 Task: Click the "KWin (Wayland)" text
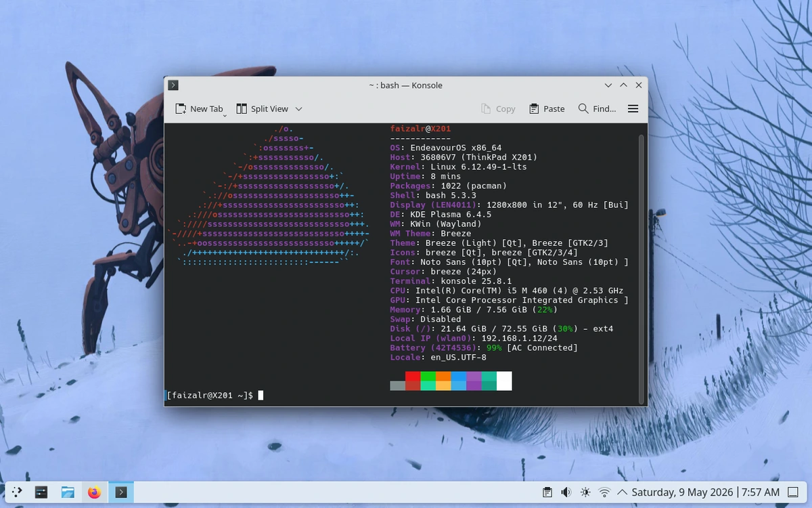[446, 224]
